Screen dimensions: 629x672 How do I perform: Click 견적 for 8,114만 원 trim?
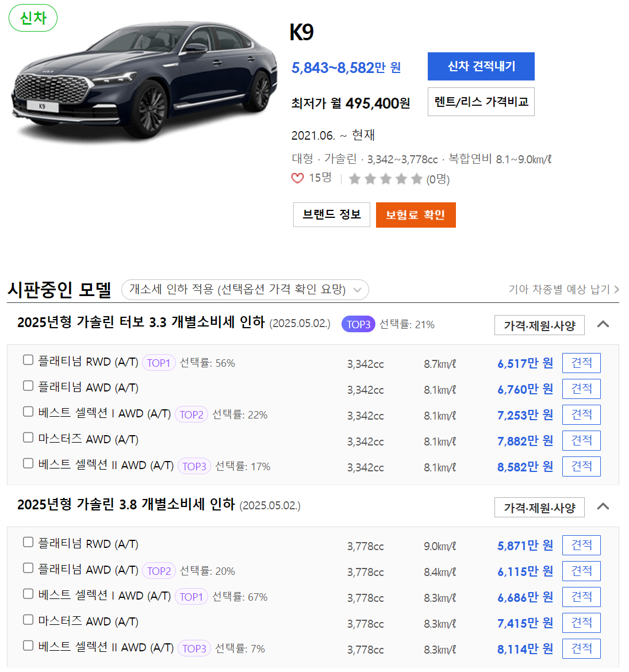pyautogui.click(x=581, y=648)
